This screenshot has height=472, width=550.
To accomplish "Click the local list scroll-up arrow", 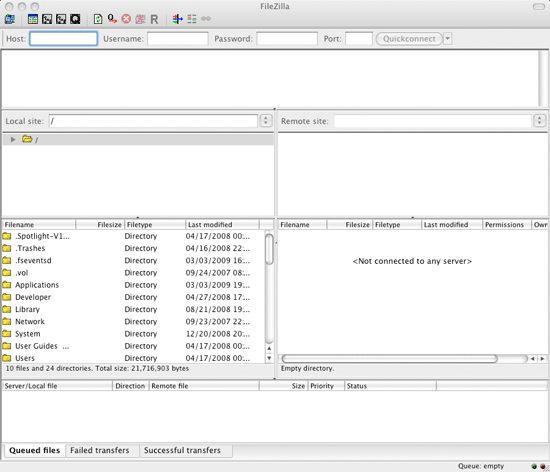I will pos(269,349).
